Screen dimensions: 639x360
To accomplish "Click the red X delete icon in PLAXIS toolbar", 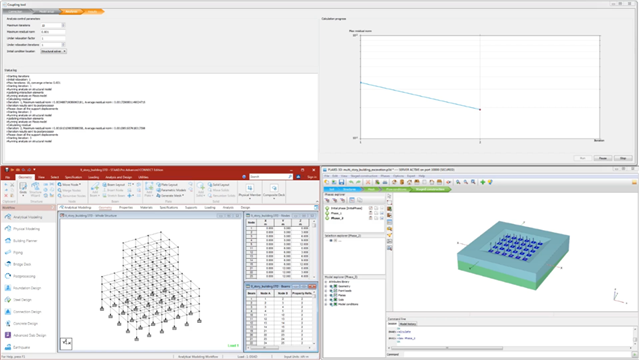I will tap(368, 182).
